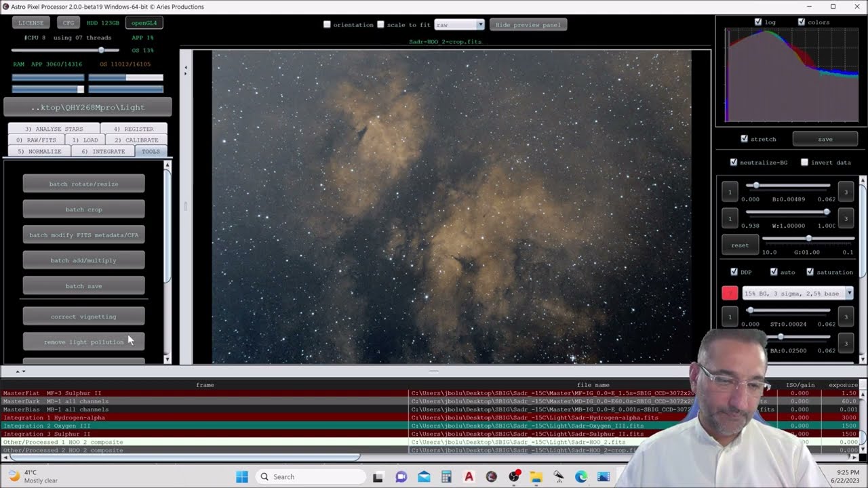Screen dimensions: 868x488
Task: Click remove light pollution
Action: coord(84,342)
